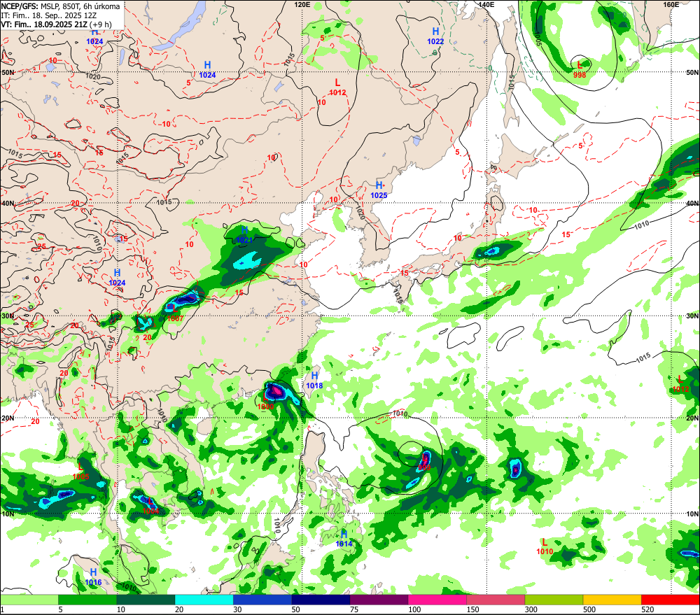Pick the dark green 10–20 legend swatch

pyautogui.click(x=146, y=600)
